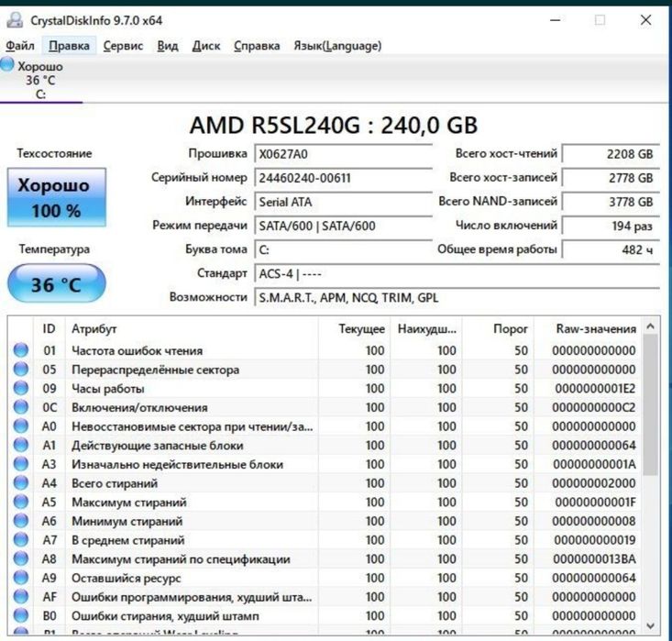Click raw value 0000000001E2
Image resolution: width=672 pixels, height=641 pixels.
[595, 389]
